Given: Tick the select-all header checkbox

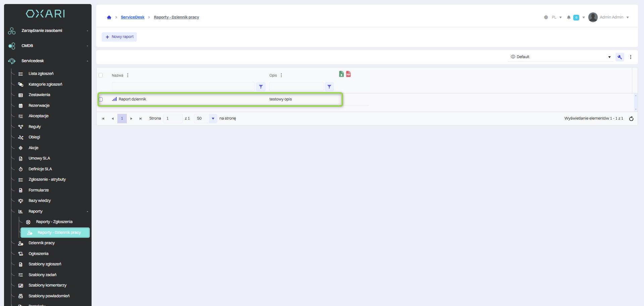Looking at the screenshot, I should (101, 75).
